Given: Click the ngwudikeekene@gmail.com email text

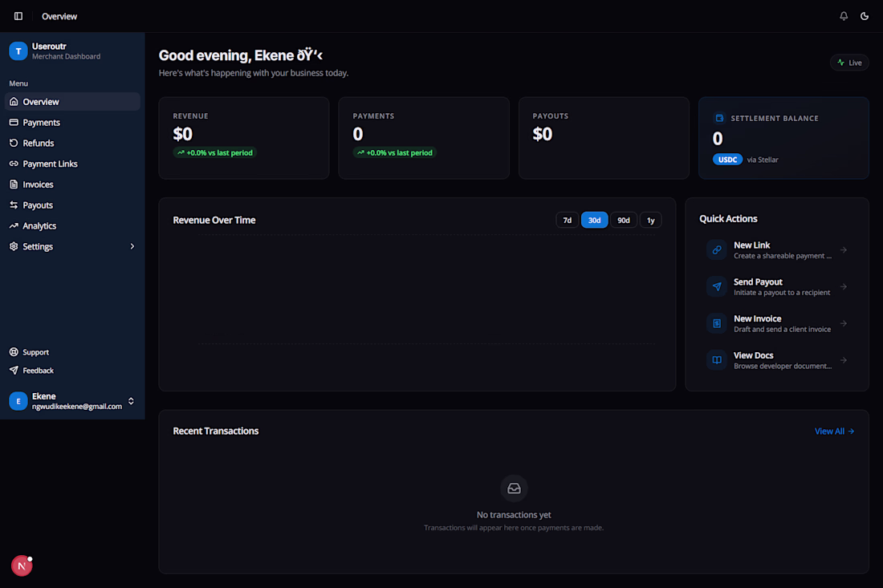Looking at the screenshot, I should pyautogui.click(x=77, y=406).
